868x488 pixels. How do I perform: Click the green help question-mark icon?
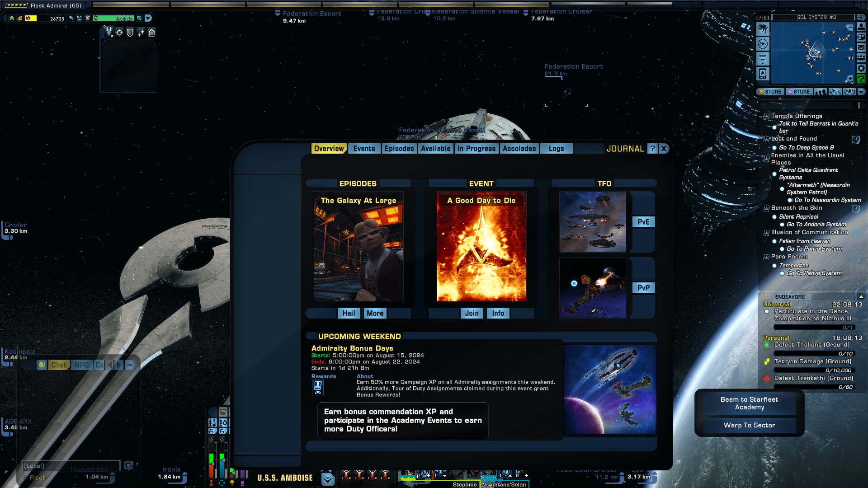861,79
